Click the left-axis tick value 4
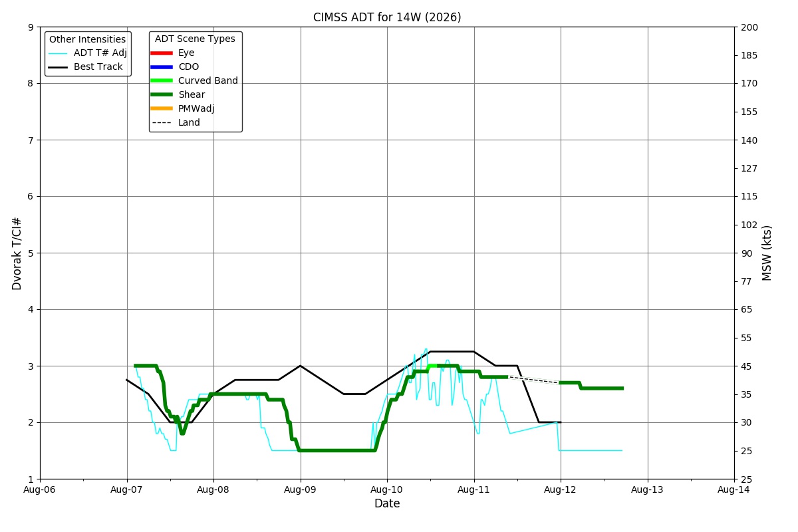798x532 pixels. pos(31,310)
